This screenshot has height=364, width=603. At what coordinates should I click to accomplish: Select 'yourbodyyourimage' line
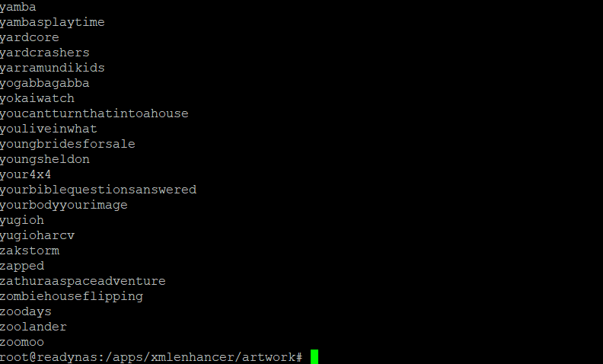[63, 205]
